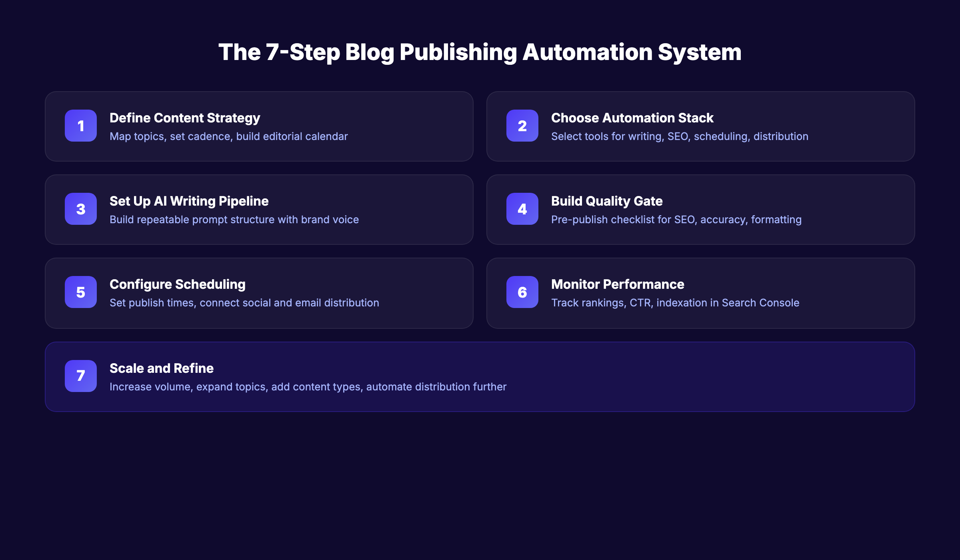Click the editorial calendar description under step 1
Image resolution: width=960 pixels, height=560 pixels.
pos(228,136)
